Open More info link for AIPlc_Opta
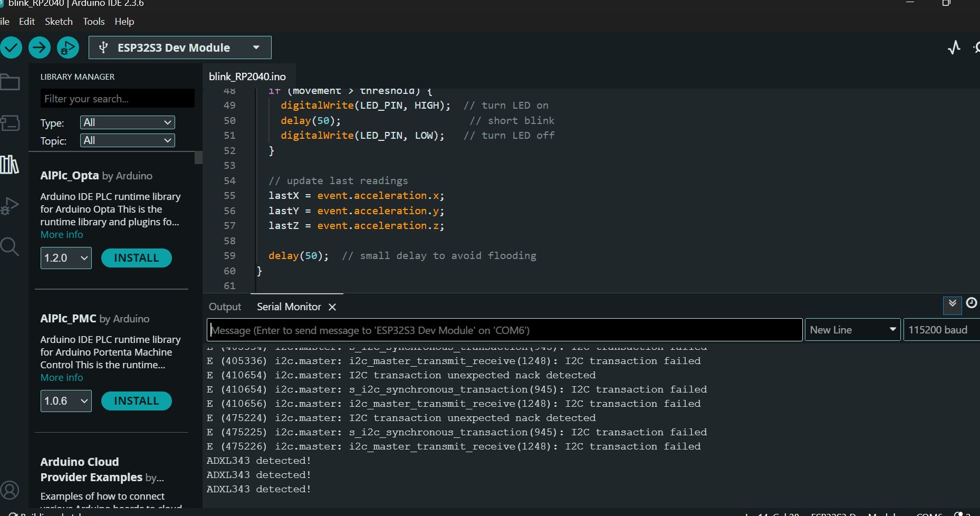This screenshot has height=516, width=980. coord(62,235)
